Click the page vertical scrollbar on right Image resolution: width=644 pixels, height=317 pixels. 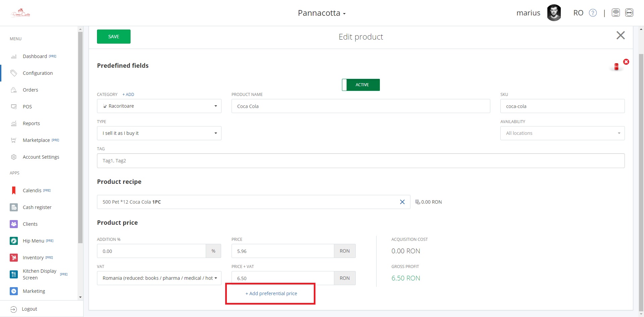click(x=641, y=183)
